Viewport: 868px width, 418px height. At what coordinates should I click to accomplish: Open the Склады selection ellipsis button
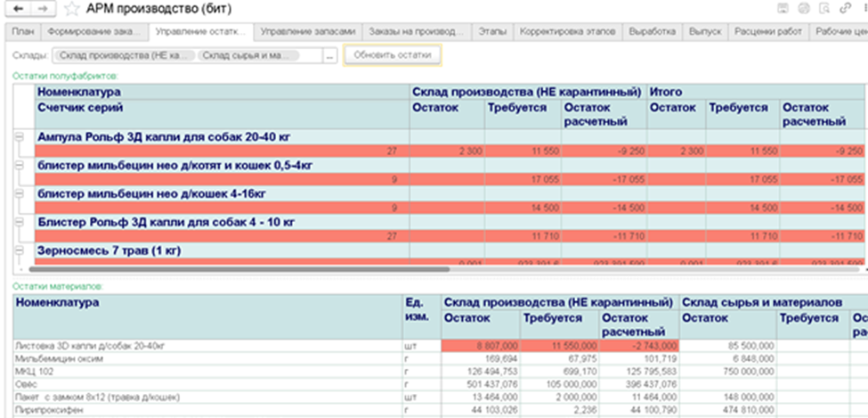point(330,55)
